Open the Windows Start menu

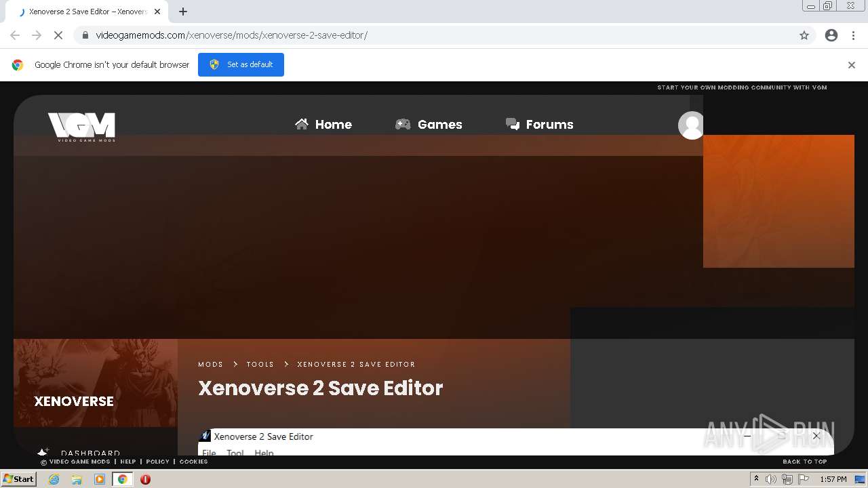pyautogui.click(x=18, y=479)
